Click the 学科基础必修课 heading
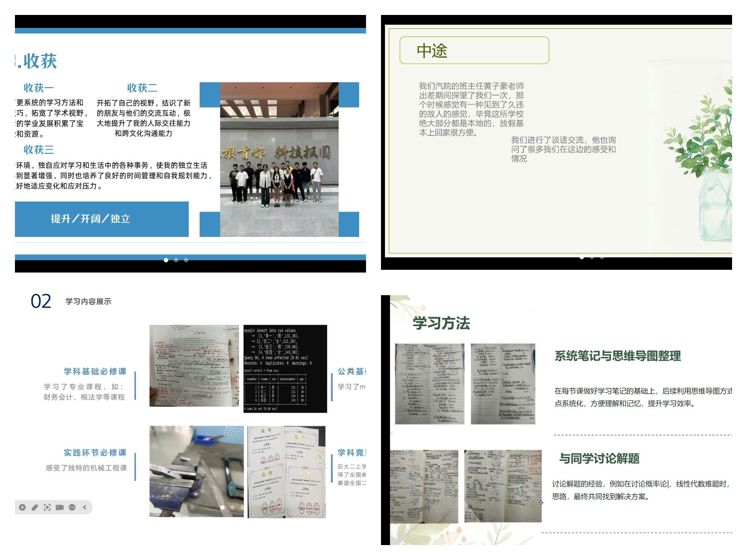Viewport: 747px width, 560px height. click(x=95, y=371)
